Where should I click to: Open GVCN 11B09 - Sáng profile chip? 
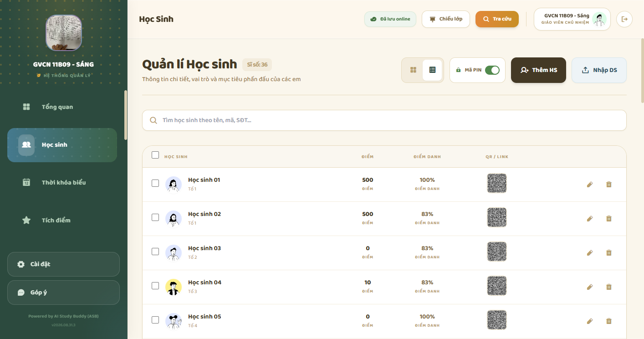point(572,19)
